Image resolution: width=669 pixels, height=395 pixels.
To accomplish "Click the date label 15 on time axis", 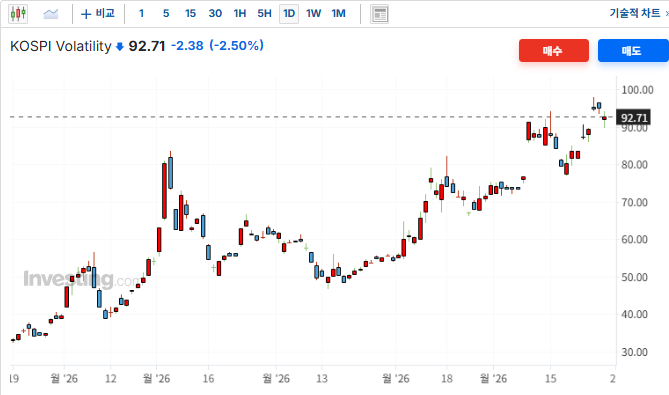I will tap(550, 378).
